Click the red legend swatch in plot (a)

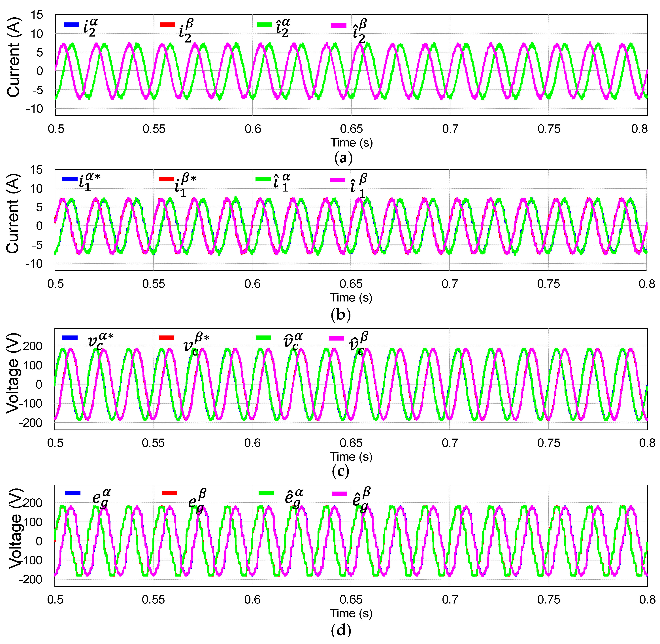[x=168, y=25]
